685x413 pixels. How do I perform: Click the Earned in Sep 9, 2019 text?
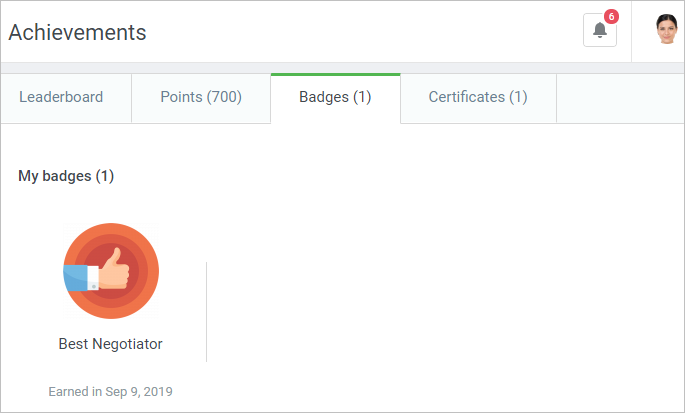coord(111,392)
